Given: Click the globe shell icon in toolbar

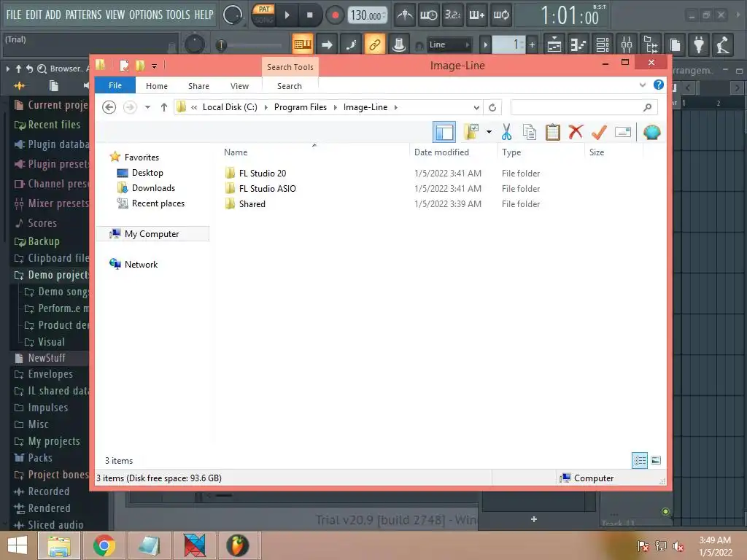Looking at the screenshot, I should (x=651, y=132).
